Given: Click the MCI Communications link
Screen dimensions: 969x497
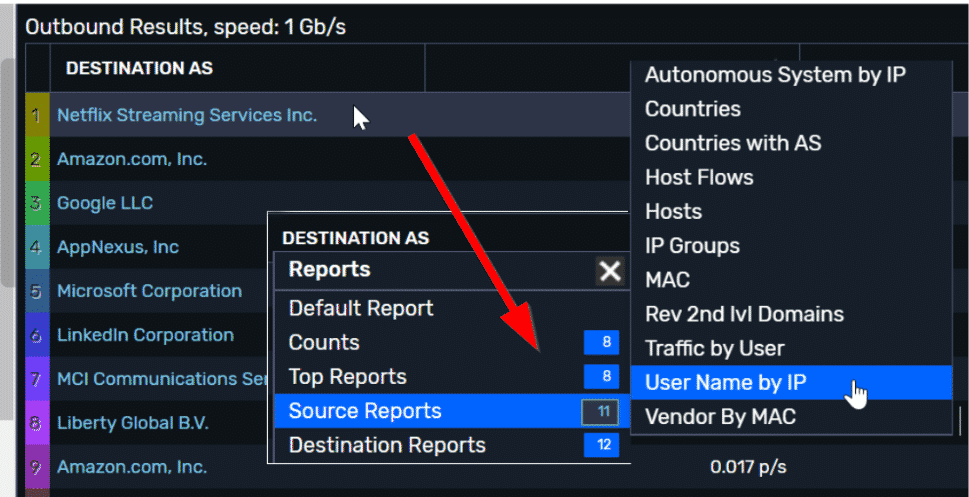Looking at the screenshot, I should pyautogui.click(x=162, y=378).
